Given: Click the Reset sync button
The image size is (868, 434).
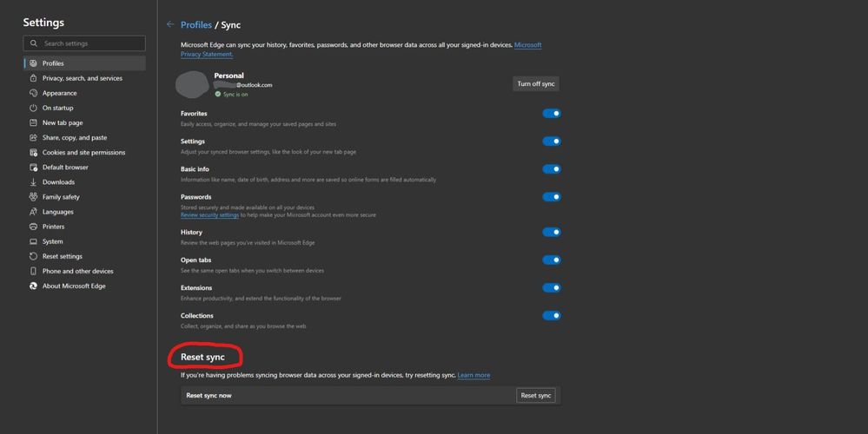Looking at the screenshot, I should (x=536, y=395).
